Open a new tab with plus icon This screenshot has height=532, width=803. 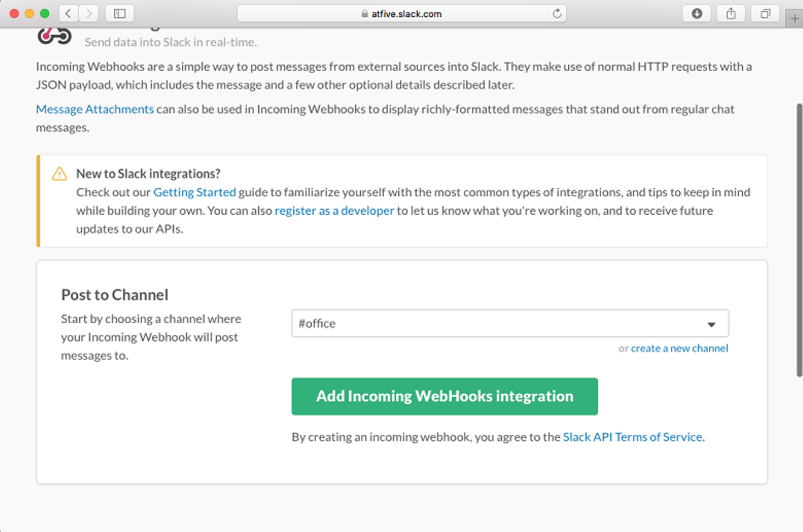(x=795, y=18)
